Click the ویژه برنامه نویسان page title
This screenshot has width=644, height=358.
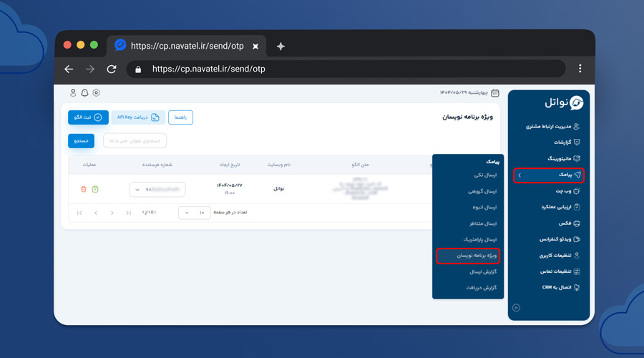click(x=467, y=117)
